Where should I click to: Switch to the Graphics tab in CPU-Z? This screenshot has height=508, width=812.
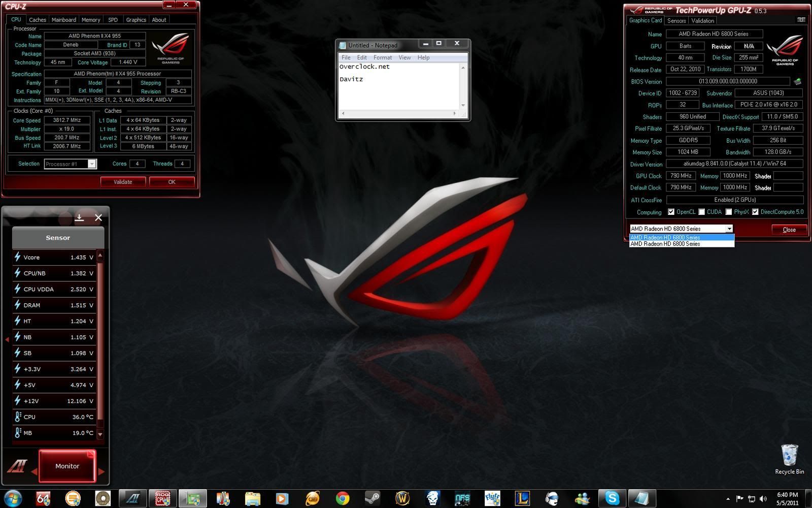pos(136,20)
